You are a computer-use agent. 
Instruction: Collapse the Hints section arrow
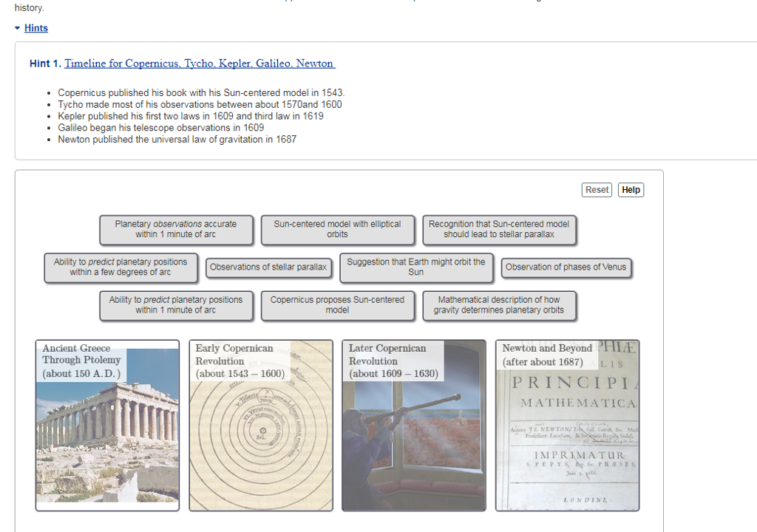tap(18, 28)
